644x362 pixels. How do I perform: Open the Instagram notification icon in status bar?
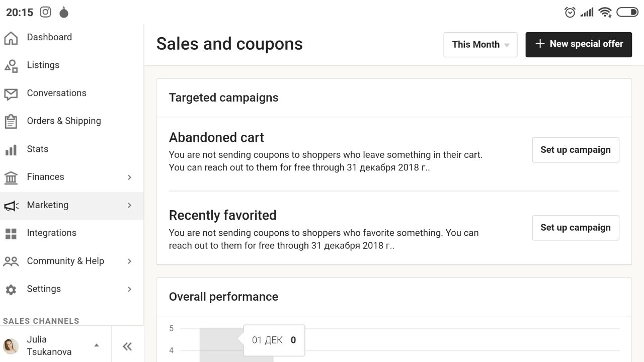point(45,12)
